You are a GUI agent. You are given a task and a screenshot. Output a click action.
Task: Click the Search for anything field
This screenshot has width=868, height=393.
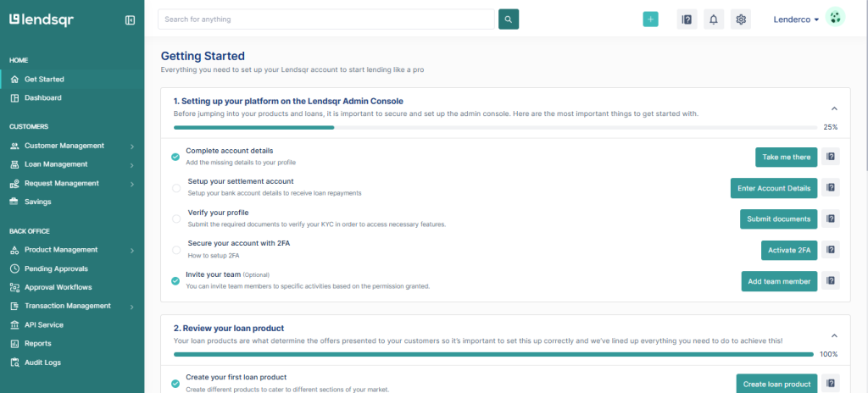pos(326,19)
